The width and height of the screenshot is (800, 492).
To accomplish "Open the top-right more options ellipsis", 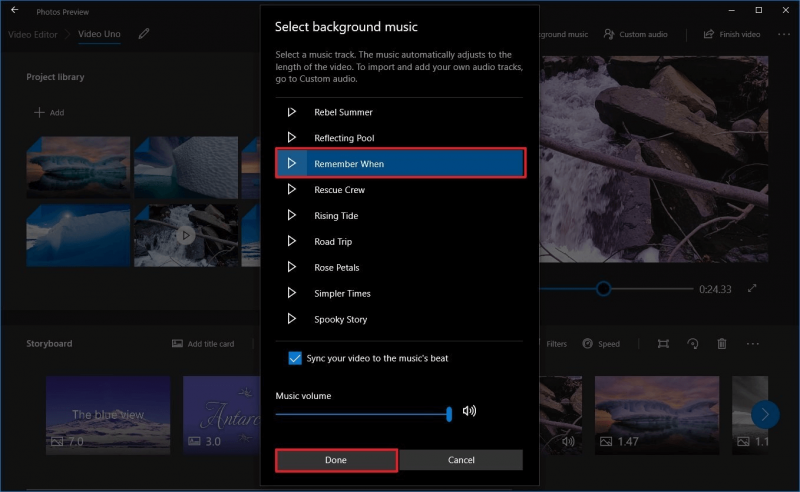I will (783, 34).
